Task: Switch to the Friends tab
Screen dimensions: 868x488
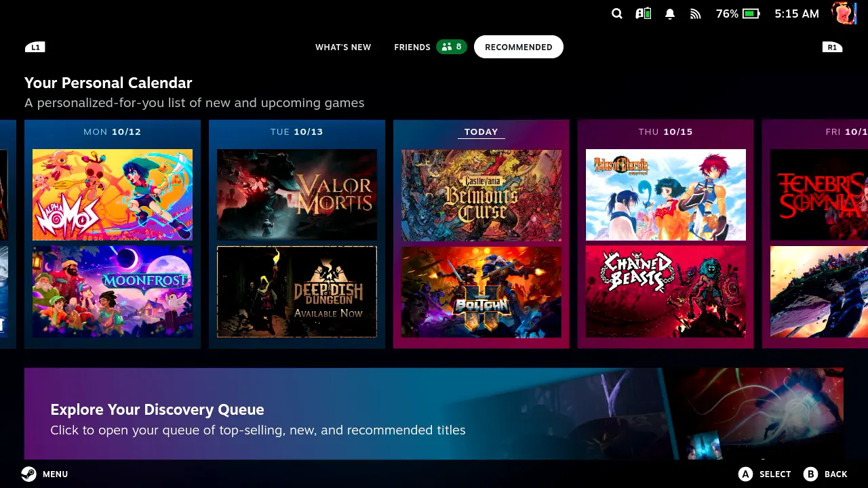Action: coord(412,47)
